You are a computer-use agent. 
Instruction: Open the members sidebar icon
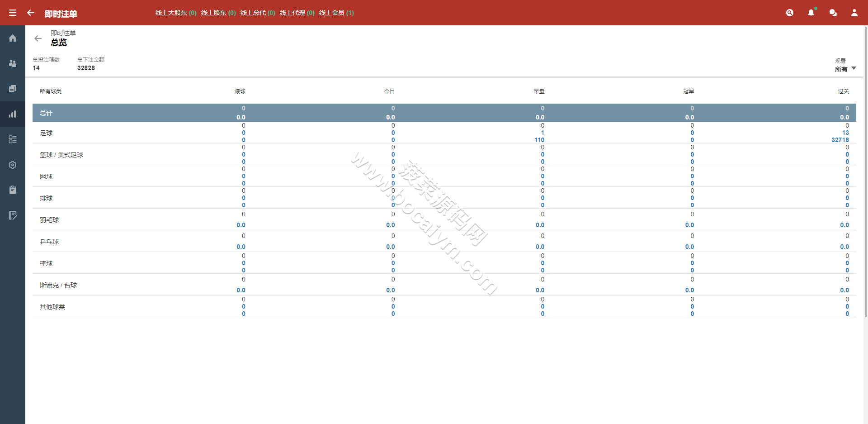pyautogui.click(x=13, y=63)
